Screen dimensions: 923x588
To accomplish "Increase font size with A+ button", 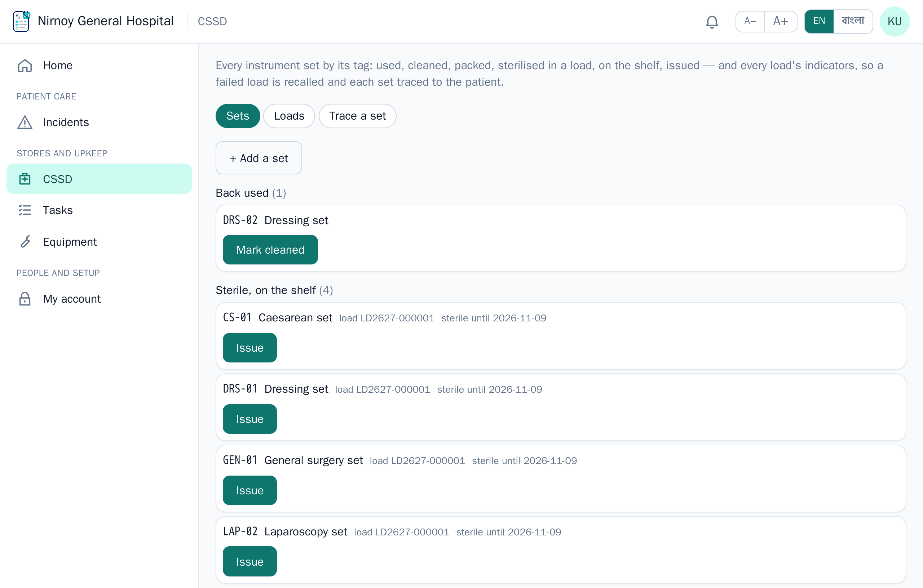I will tap(781, 21).
